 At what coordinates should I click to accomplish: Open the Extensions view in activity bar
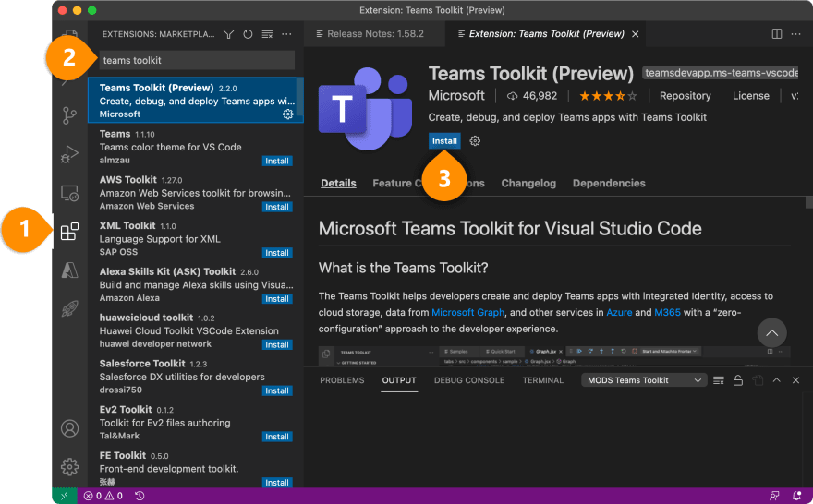click(69, 231)
